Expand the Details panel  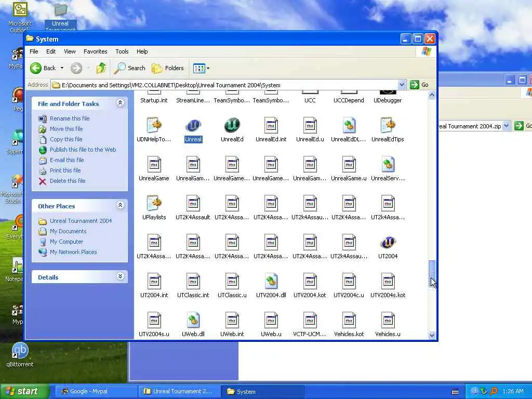(x=120, y=276)
